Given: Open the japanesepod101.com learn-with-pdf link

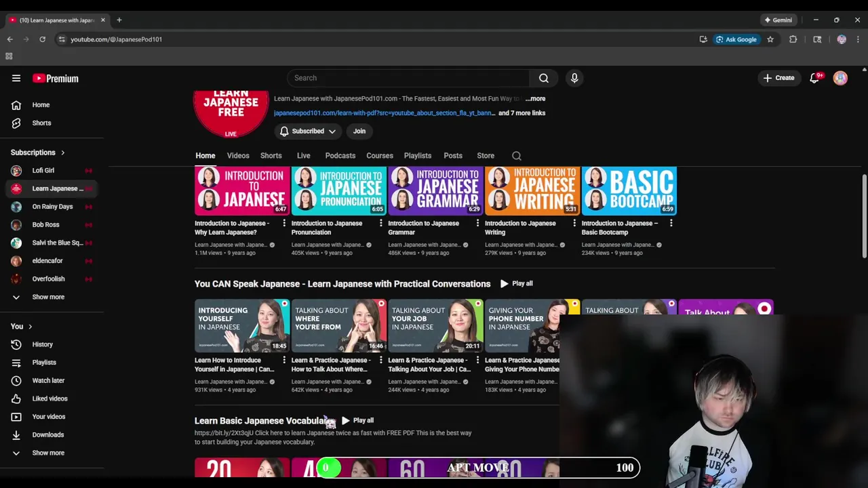Looking at the screenshot, I should pyautogui.click(x=384, y=113).
